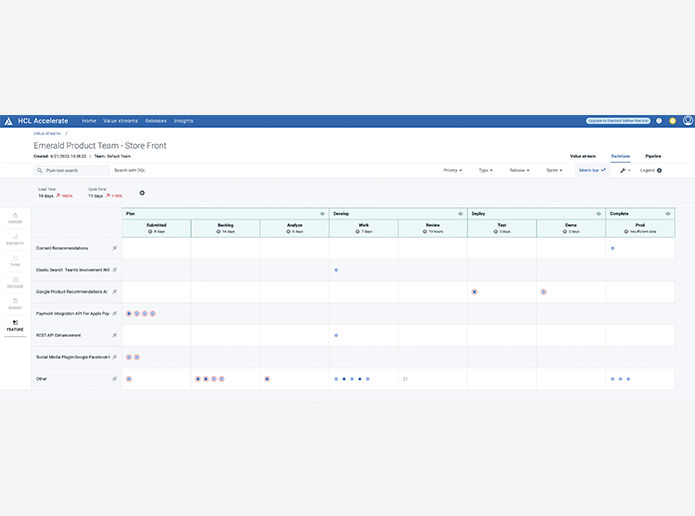The height and width of the screenshot is (516, 695).
Task: Toggle visibility of the Plan phase
Action: click(x=322, y=213)
